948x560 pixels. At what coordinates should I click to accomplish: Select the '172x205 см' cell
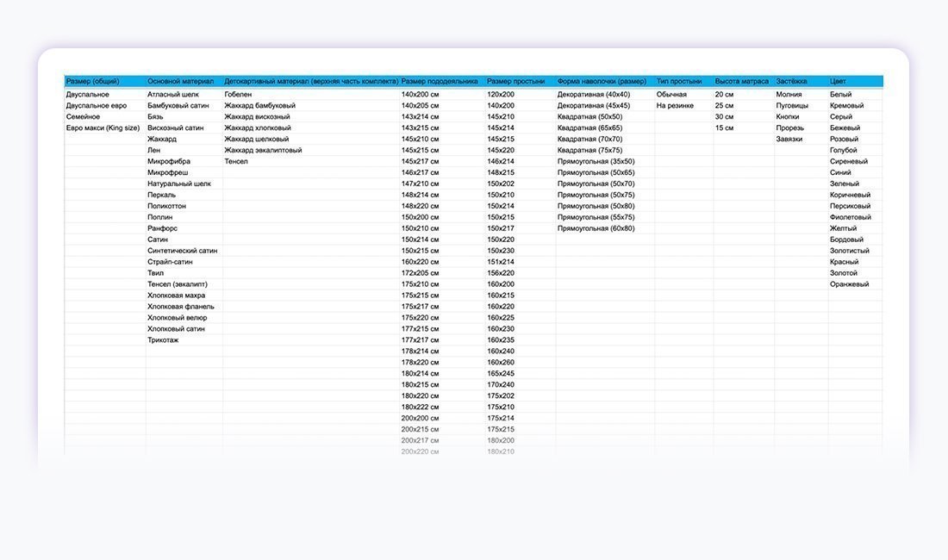tap(421, 273)
